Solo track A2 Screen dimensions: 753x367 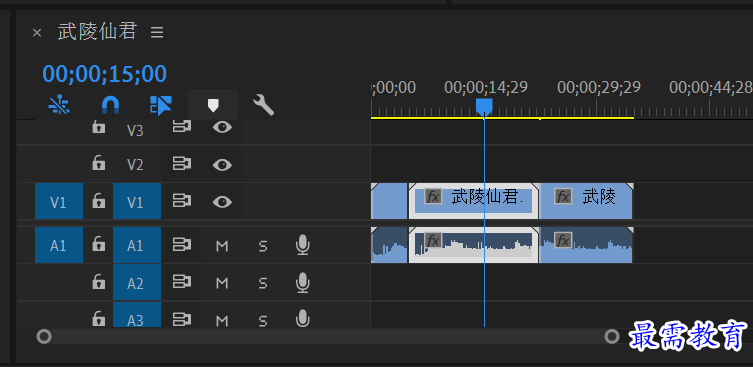[x=262, y=283]
